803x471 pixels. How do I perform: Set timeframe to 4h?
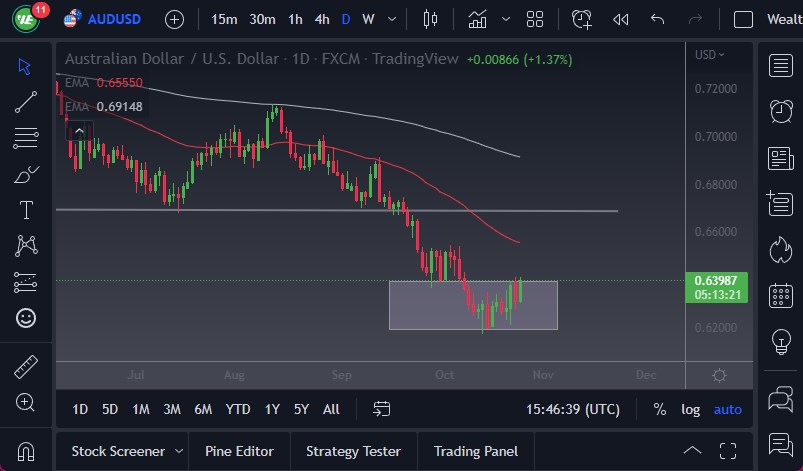pyautogui.click(x=321, y=19)
